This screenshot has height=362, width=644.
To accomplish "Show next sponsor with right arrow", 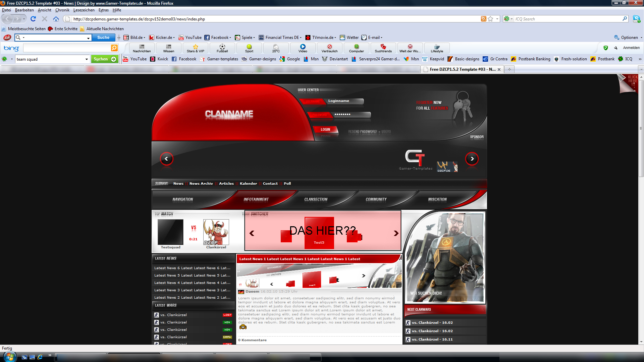I will pos(472,159).
